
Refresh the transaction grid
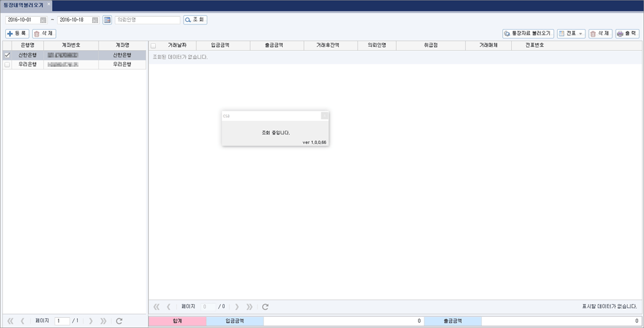pos(265,307)
